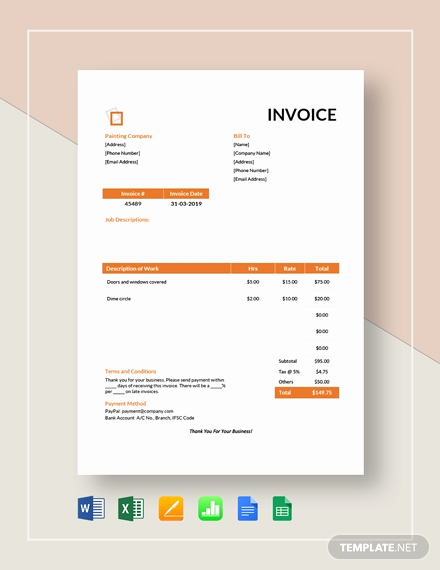
Task: Click invoice date 31-03-2019
Action: tap(186, 204)
